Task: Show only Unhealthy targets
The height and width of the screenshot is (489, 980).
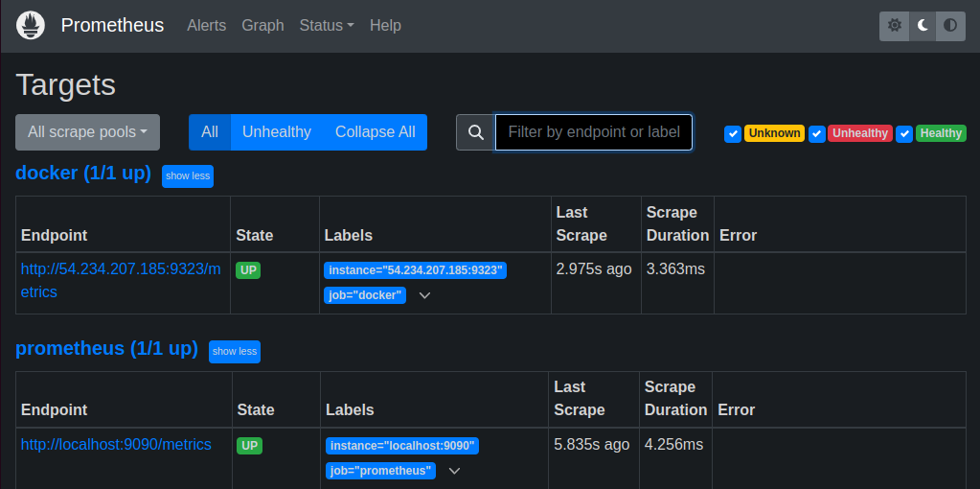Action: pos(277,132)
